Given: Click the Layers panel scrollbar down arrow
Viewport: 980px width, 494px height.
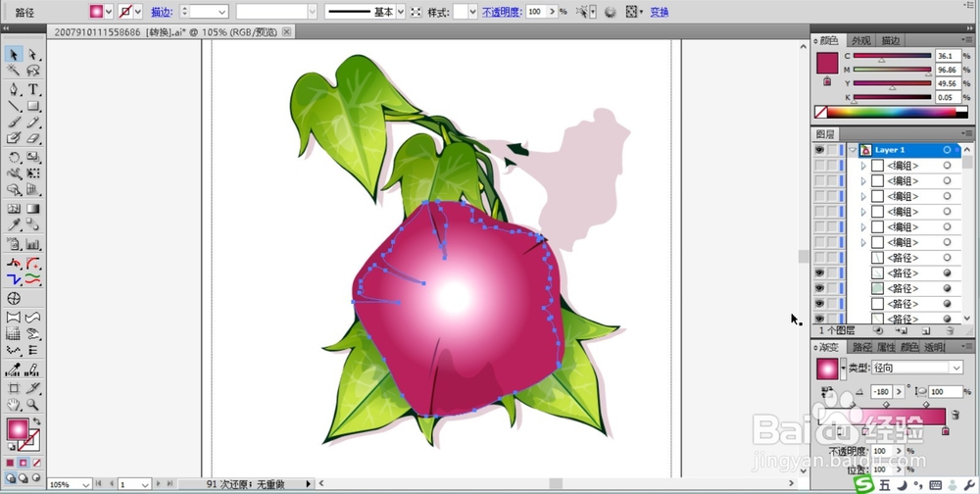Looking at the screenshot, I should [968, 319].
